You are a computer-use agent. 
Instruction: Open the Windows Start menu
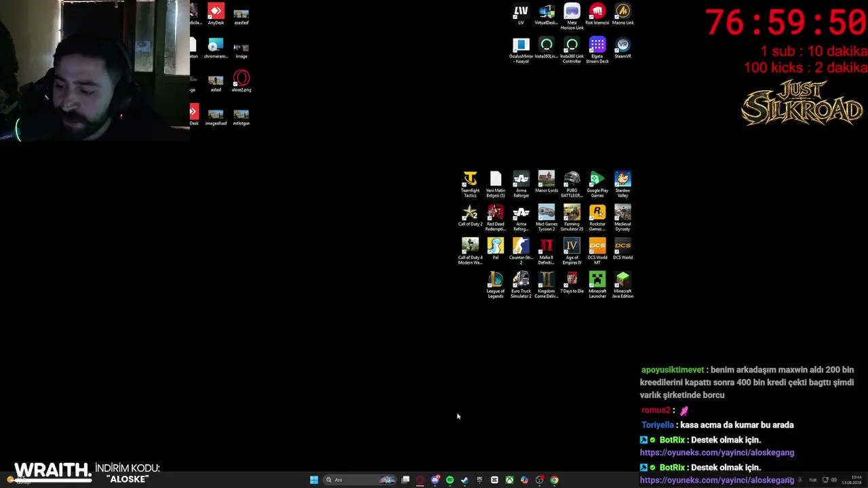pyautogui.click(x=314, y=480)
